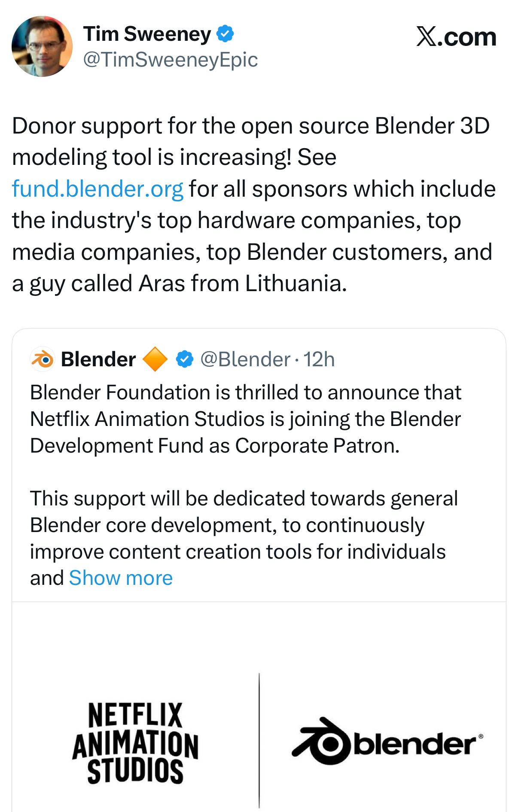Click the 12h timestamp
Screen dimensions: 518x812
(319, 359)
